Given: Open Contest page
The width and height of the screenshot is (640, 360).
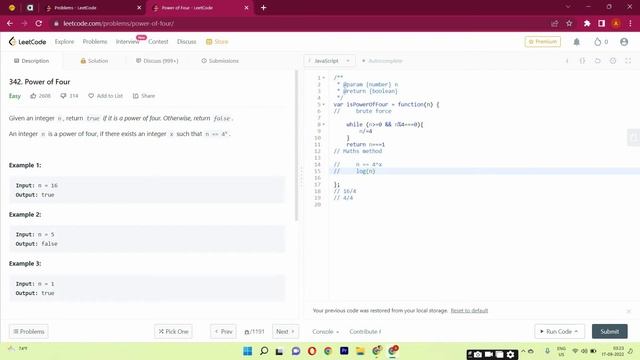Looking at the screenshot, I should point(158,42).
